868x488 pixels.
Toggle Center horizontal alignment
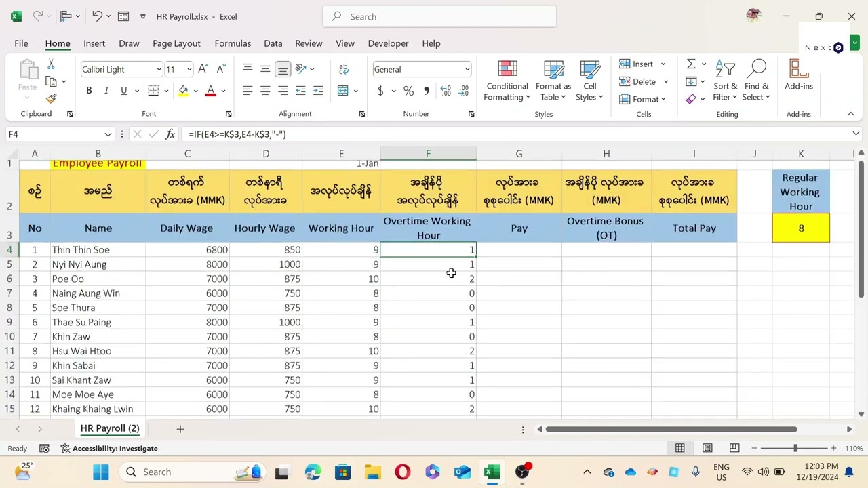click(x=265, y=91)
